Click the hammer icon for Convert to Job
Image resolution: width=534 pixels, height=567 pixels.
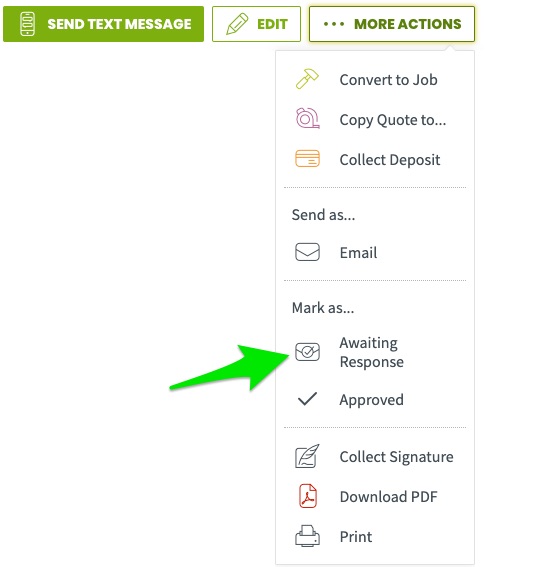pos(307,79)
